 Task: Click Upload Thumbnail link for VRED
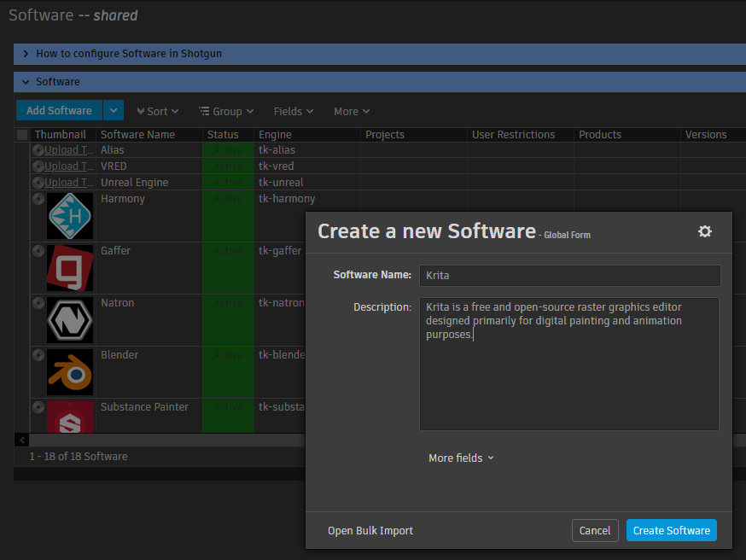click(x=68, y=166)
